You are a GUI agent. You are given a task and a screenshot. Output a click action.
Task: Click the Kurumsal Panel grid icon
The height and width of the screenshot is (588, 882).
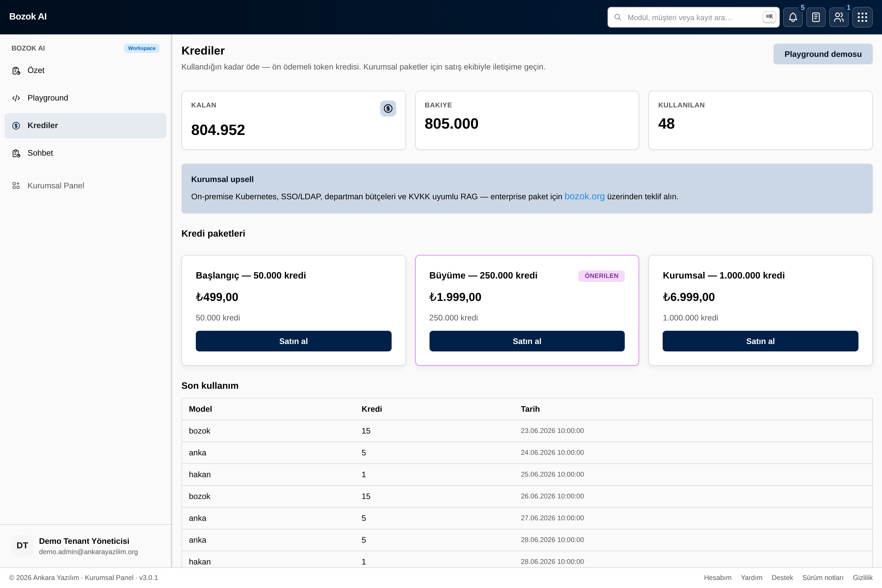[16, 186]
